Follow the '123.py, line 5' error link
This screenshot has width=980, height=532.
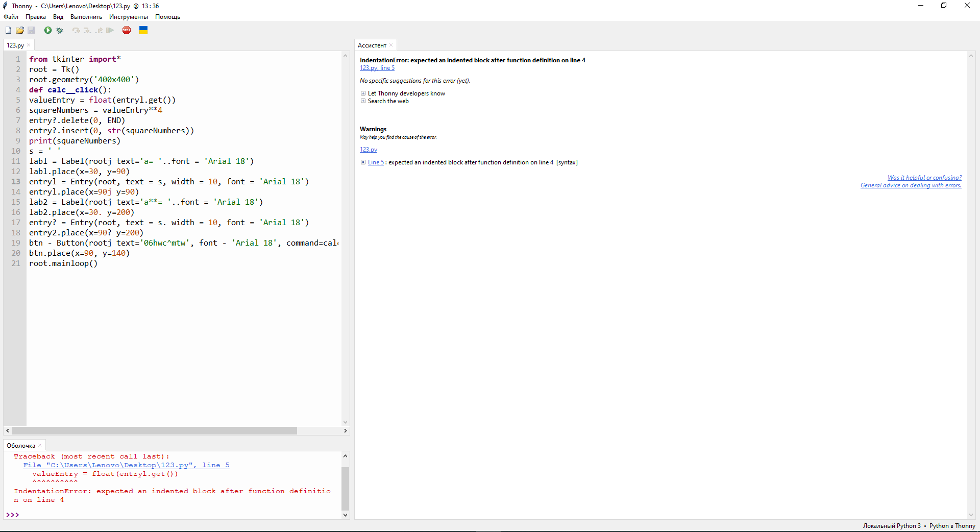[377, 68]
